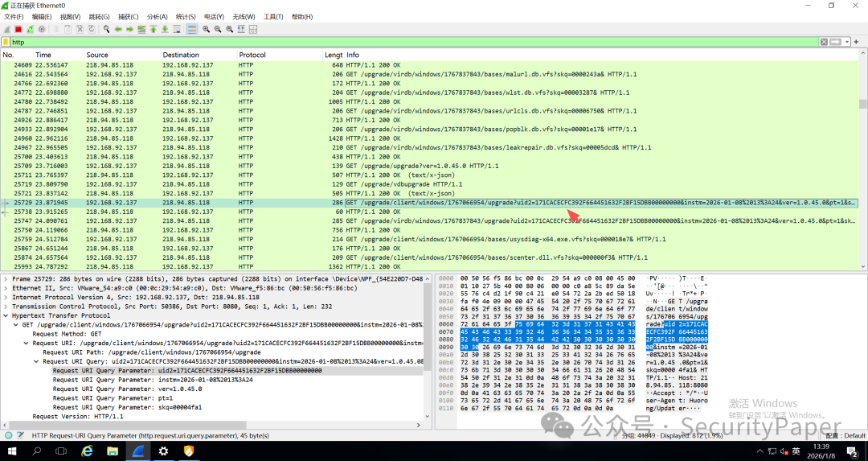Viewport: 868px width, 461px height.
Task: Expand Internet Protocol Version 4 node
Action: coord(6,297)
